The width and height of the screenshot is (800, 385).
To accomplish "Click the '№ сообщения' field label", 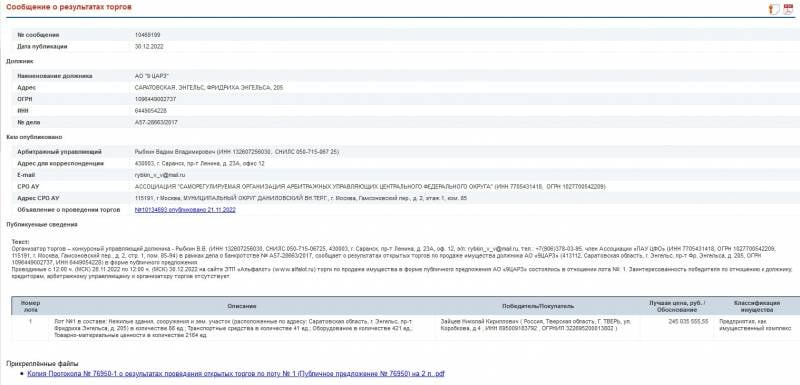I will click(38, 35).
